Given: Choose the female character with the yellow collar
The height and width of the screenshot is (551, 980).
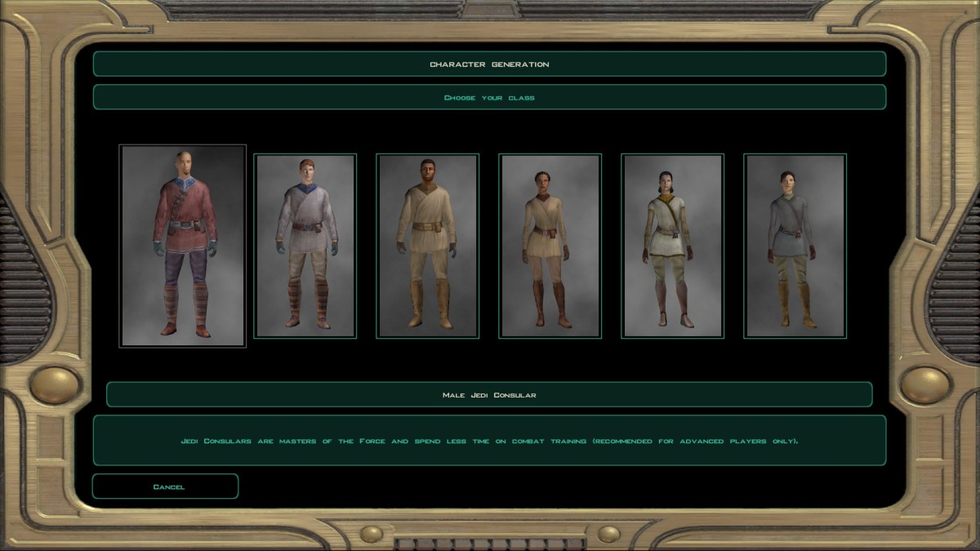Looking at the screenshot, I should coord(673,246).
